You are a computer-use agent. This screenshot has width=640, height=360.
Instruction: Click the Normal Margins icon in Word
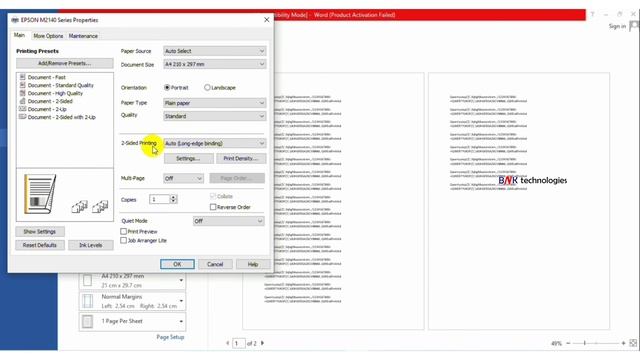pyautogui.click(x=87, y=301)
